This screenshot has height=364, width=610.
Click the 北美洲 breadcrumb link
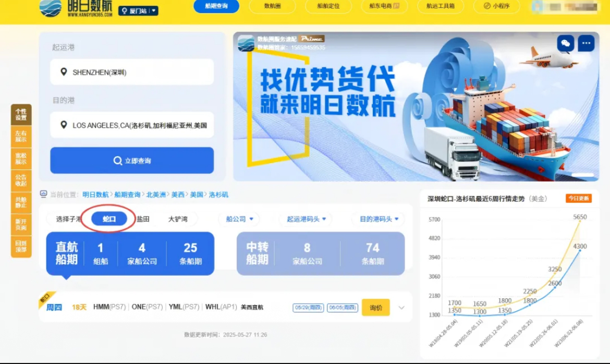(156, 195)
